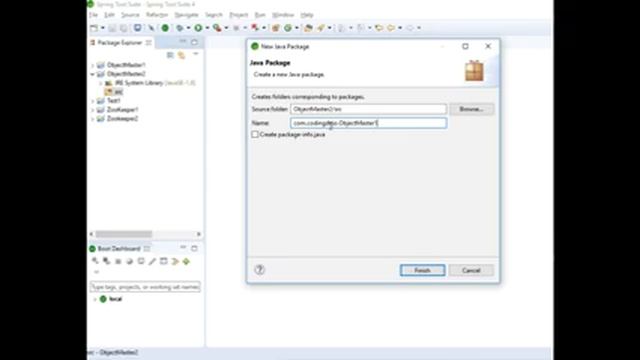This screenshot has width=640, height=360.
Task: Click the Open Type toolbar icon
Action: click(309, 28)
